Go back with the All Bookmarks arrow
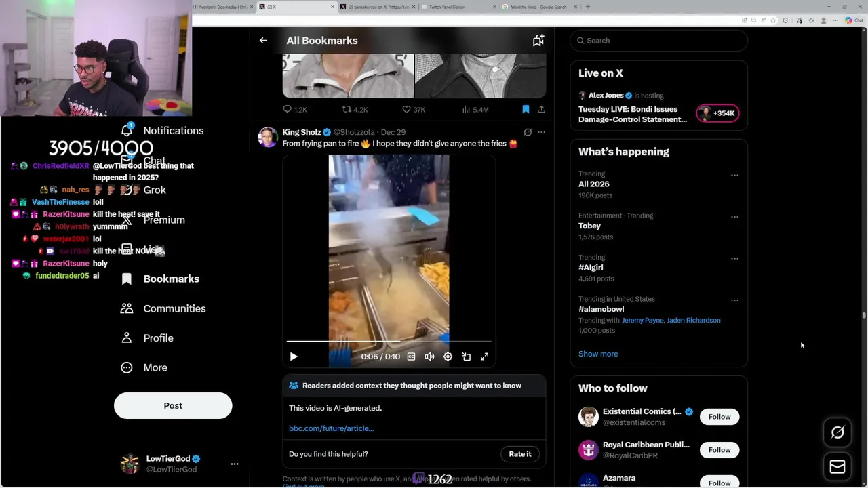Screen dimensions: 868x488 pos(263,41)
